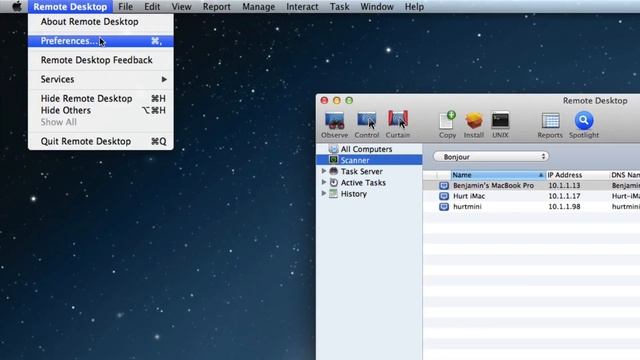Click the Scanner sidebar icon
Screen dimensions: 640x360
point(333,160)
